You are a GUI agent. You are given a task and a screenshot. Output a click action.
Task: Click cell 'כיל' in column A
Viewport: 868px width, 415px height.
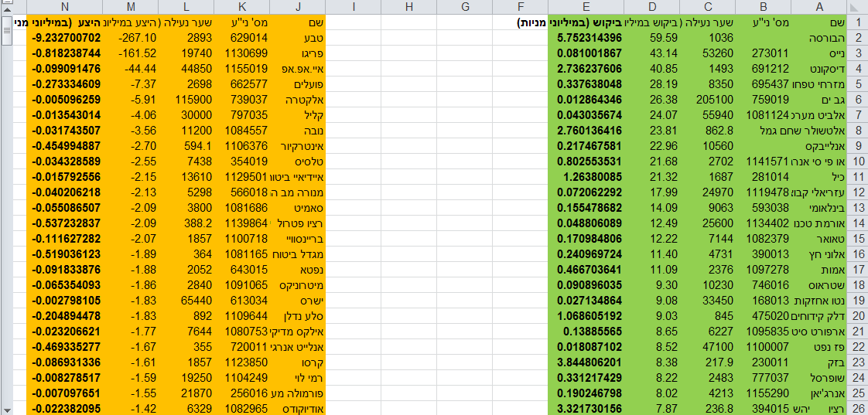point(819,178)
